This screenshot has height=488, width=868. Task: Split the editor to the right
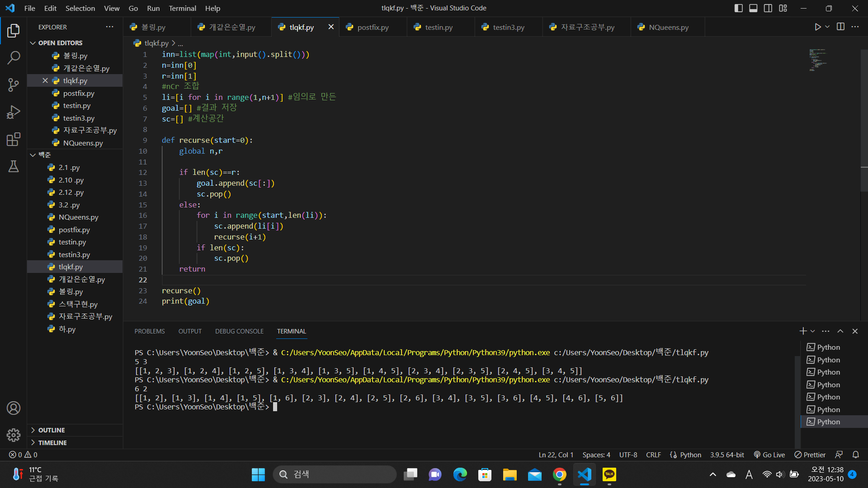point(840,27)
